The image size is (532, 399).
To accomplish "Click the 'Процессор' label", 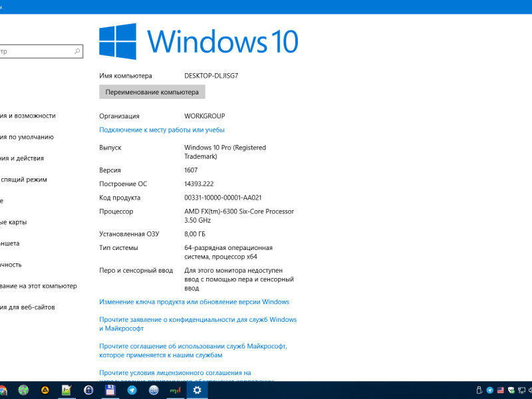I will 116,211.
